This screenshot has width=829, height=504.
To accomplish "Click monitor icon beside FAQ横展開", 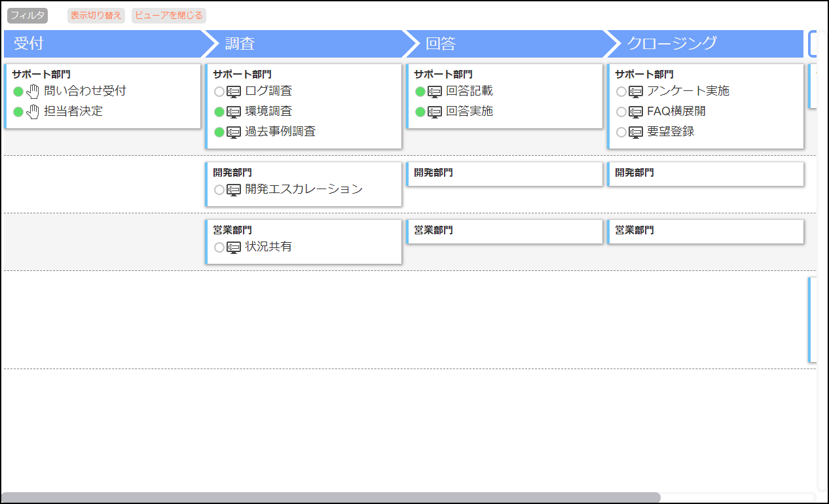I will coord(636,112).
